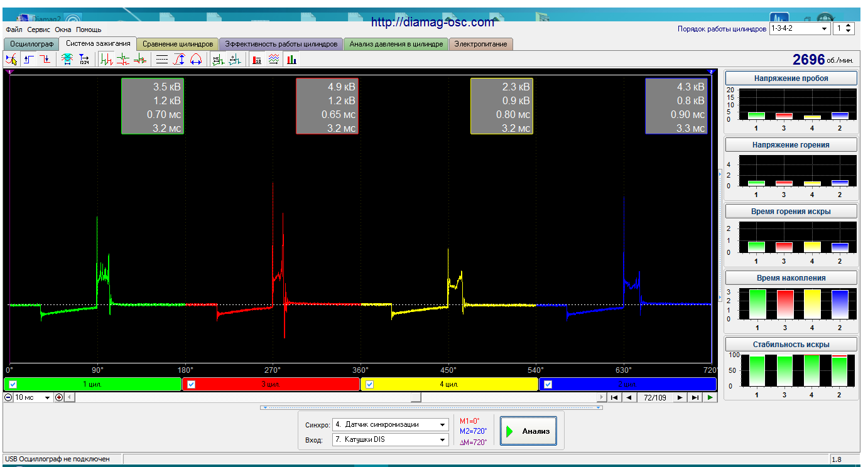This screenshot has width=868, height=467.
Task: Click the Анализ button
Action: (x=528, y=431)
